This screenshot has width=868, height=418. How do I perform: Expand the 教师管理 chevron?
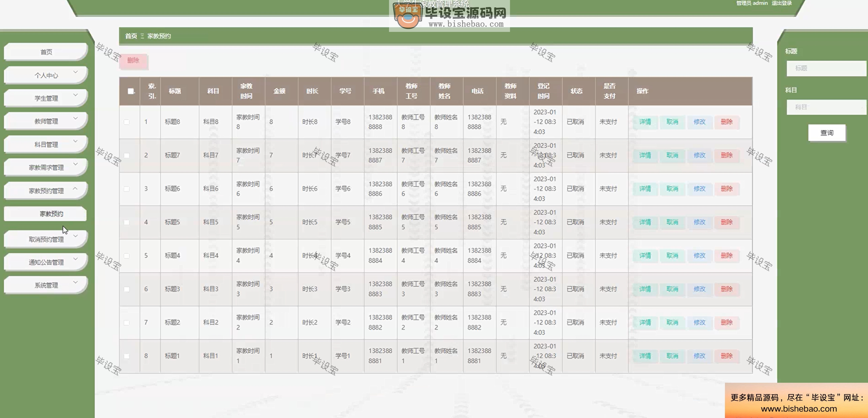pos(76,118)
